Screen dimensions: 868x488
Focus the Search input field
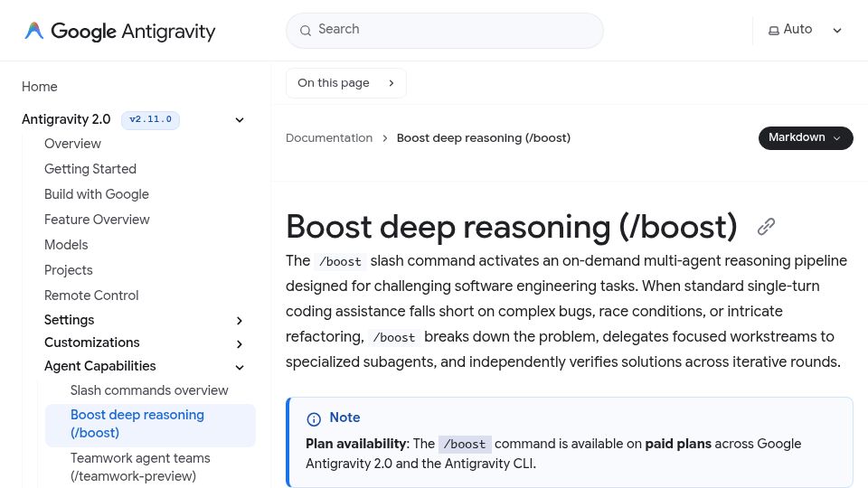click(445, 31)
